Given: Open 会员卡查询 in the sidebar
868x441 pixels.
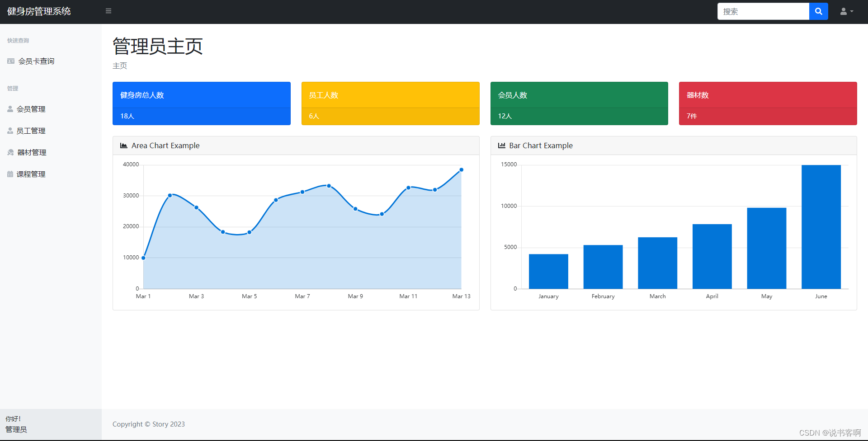Looking at the screenshot, I should [x=36, y=61].
